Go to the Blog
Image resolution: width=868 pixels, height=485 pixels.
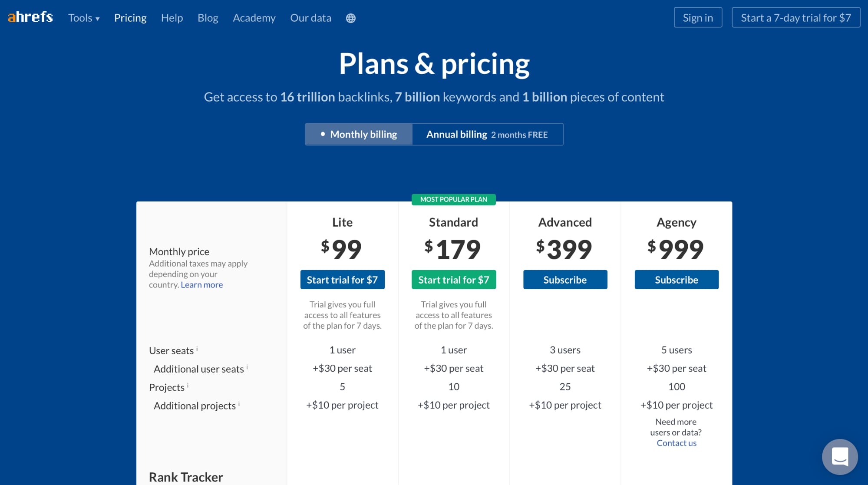[x=208, y=18]
